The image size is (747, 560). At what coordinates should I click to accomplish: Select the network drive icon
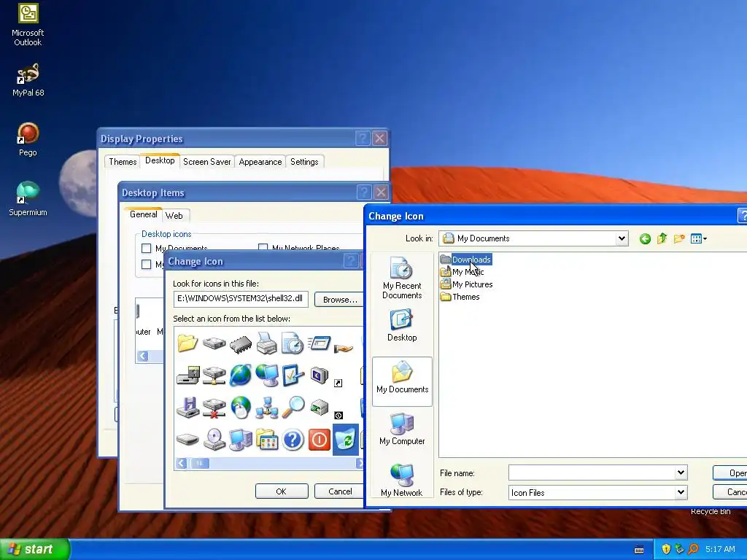(x=214, y=376)
